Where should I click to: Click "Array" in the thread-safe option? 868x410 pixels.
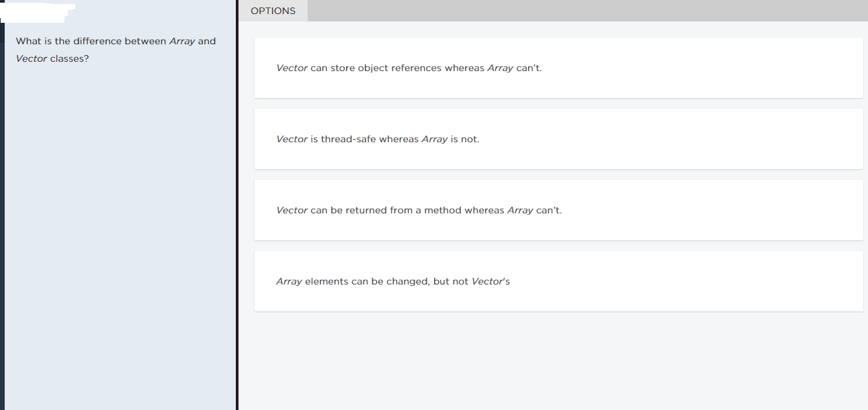(x=434, y=140)
